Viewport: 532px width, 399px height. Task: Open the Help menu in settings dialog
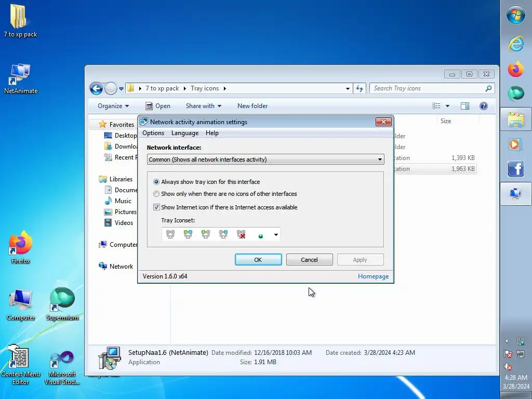tap(212, 133)
